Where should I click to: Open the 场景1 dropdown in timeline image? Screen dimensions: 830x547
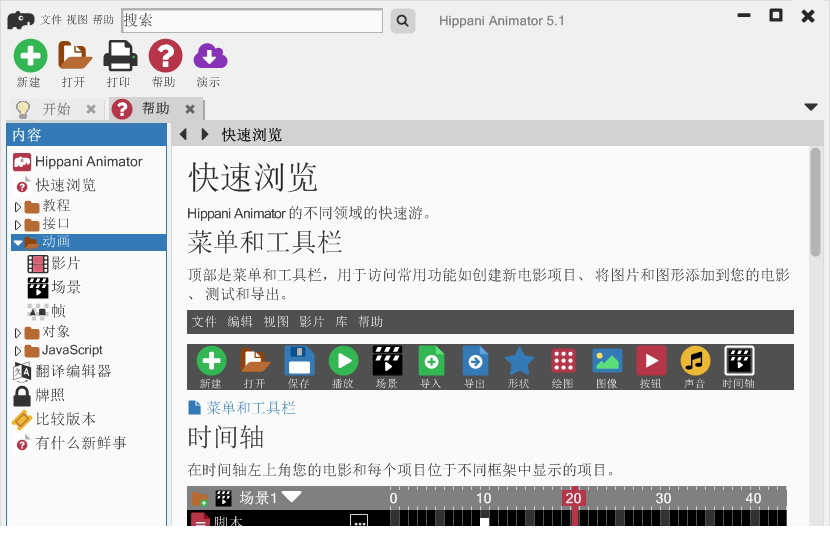click(x=292, y=497)
